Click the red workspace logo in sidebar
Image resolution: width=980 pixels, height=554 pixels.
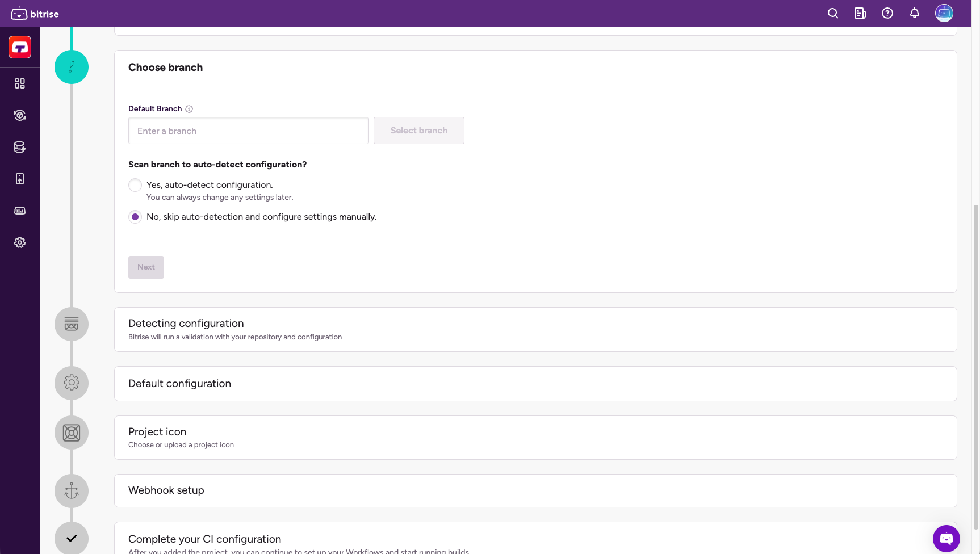click(x=20, y=47)
